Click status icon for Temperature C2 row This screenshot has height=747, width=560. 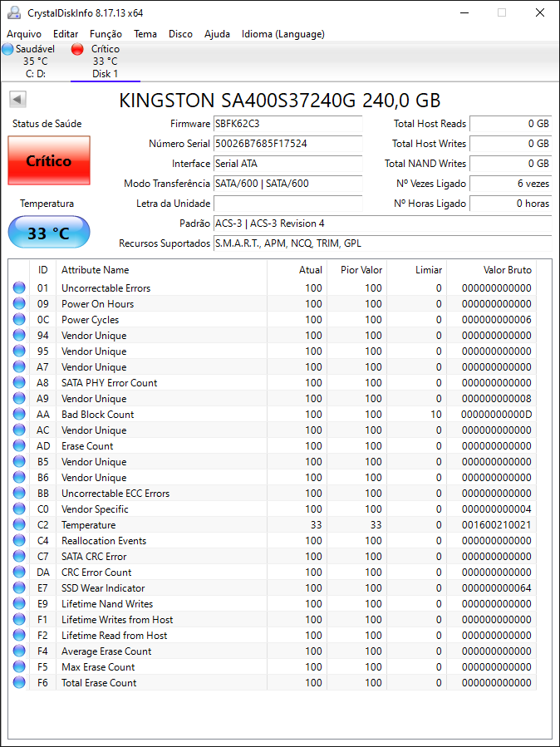pos(19,524)
